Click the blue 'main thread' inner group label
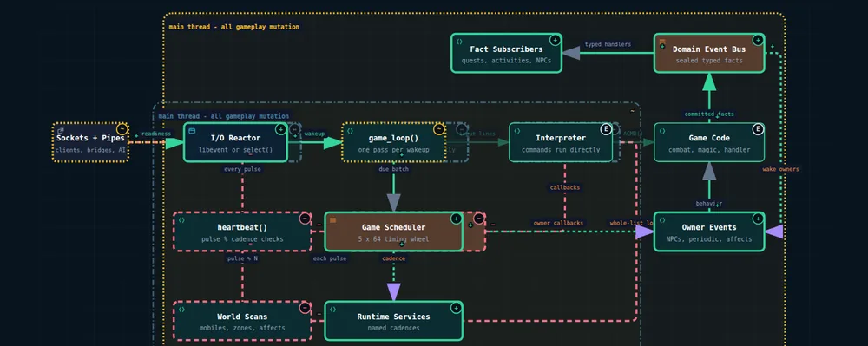This screenshot has height=346, width=868. click(x=224, y=116)
